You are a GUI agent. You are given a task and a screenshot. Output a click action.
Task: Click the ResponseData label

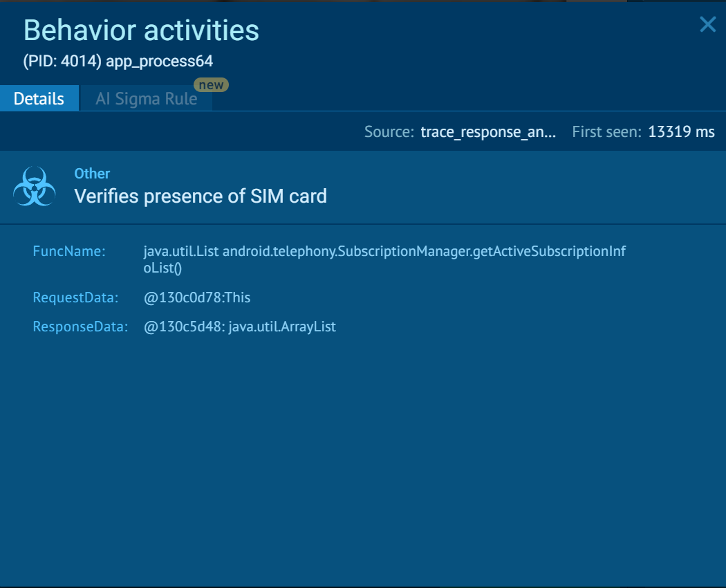80,327
